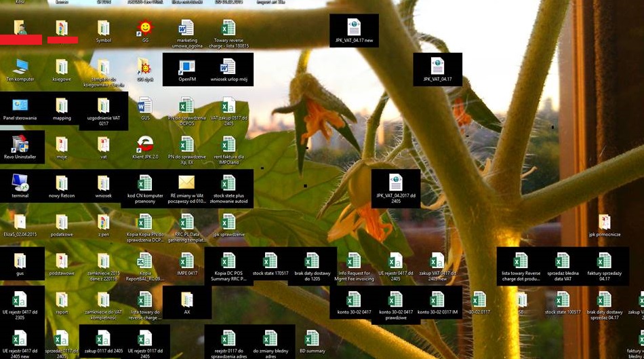Viewport: 644px width, 359px height.
Task: Click the Revo Uninstaller icon
Action: [20, 144]
